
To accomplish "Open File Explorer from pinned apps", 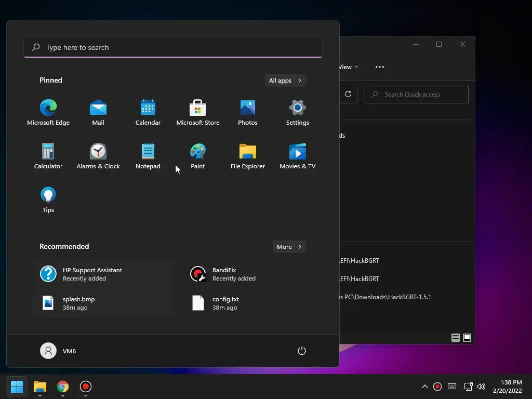I will [248, 156].
